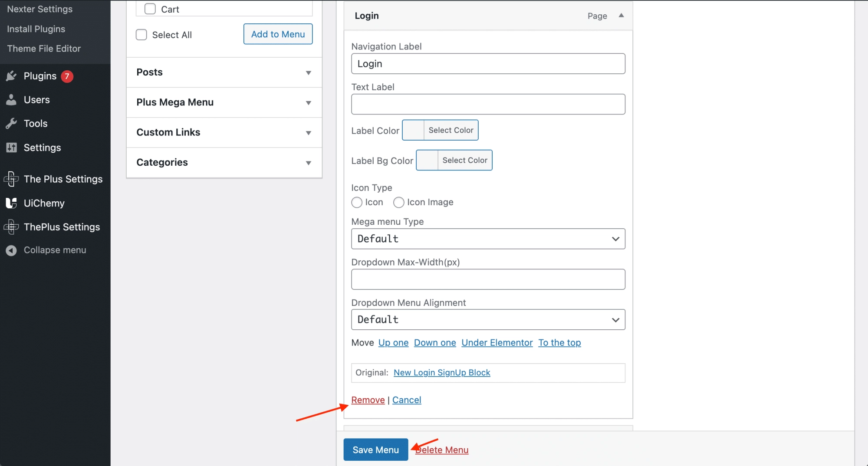
Task: Click the Remove link for Login item
Action: pos(368,400)
